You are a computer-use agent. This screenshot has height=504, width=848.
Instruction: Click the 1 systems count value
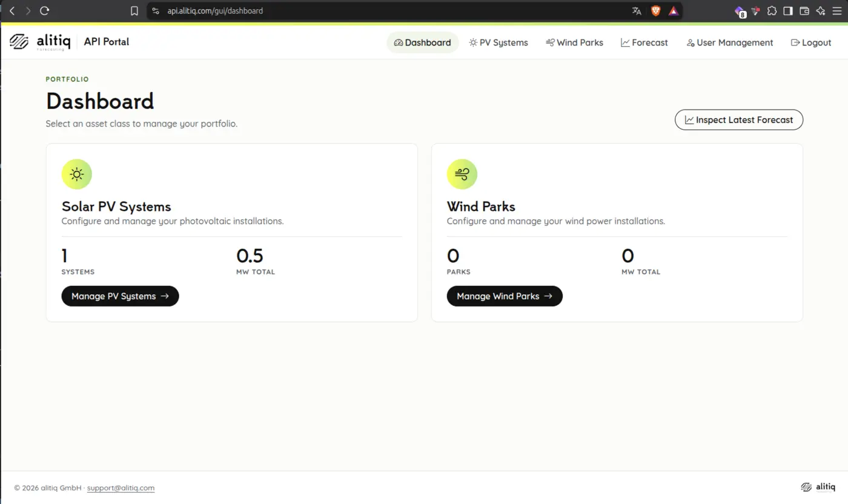tap(64, 255)
